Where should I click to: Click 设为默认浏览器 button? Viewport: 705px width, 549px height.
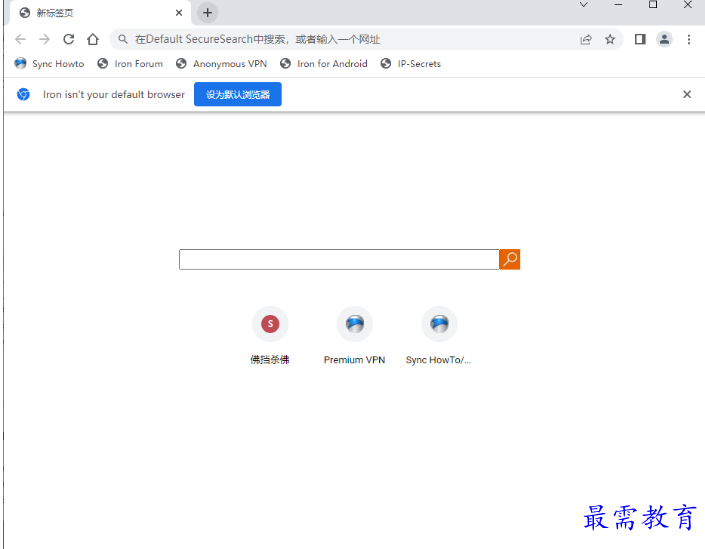coord(238,94)
